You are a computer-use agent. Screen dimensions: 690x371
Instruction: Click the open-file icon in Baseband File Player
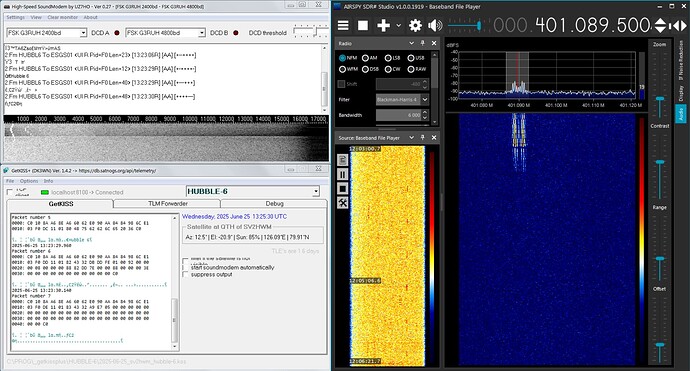(342, 160)
